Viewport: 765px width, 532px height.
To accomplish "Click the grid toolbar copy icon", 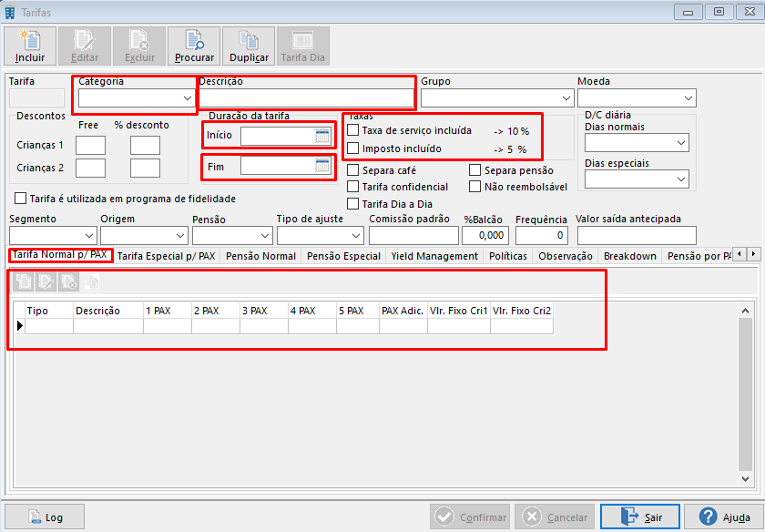I will [x=91, y=281].
